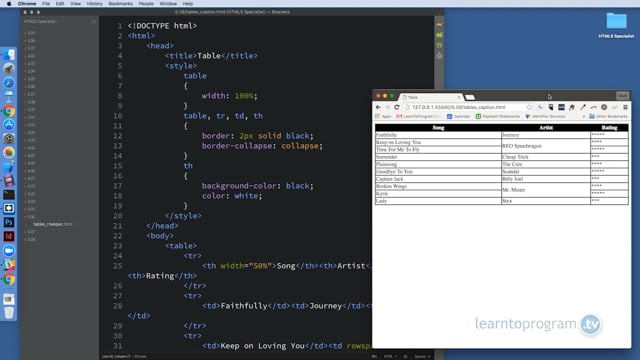The width and height of the screenshot is (640, 360).
Task: Open a new Chrome tab
Action: coord(470,97)
